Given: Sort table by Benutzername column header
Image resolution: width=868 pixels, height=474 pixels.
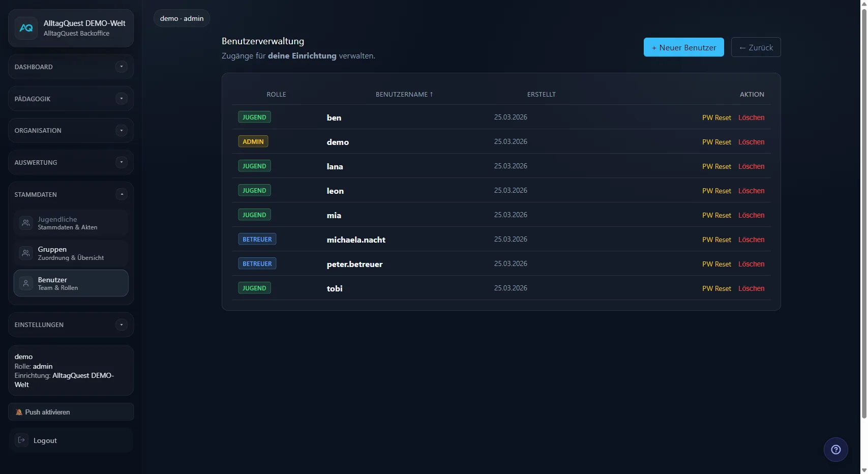Looking at the screenshot, I should (404, 95).
